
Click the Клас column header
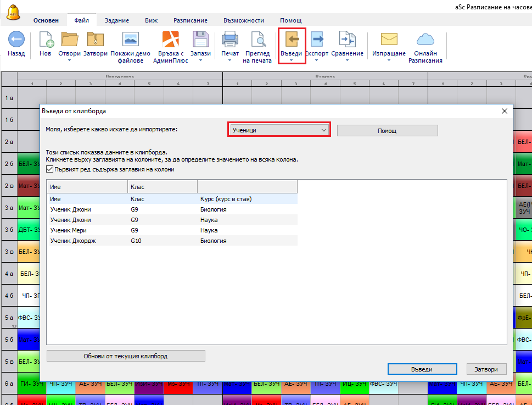pyautogui.click(x=162, y=187)
